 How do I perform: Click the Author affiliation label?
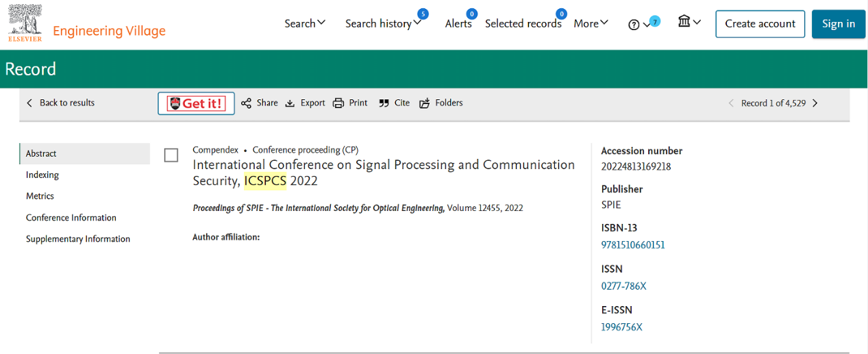coord(226,237)
